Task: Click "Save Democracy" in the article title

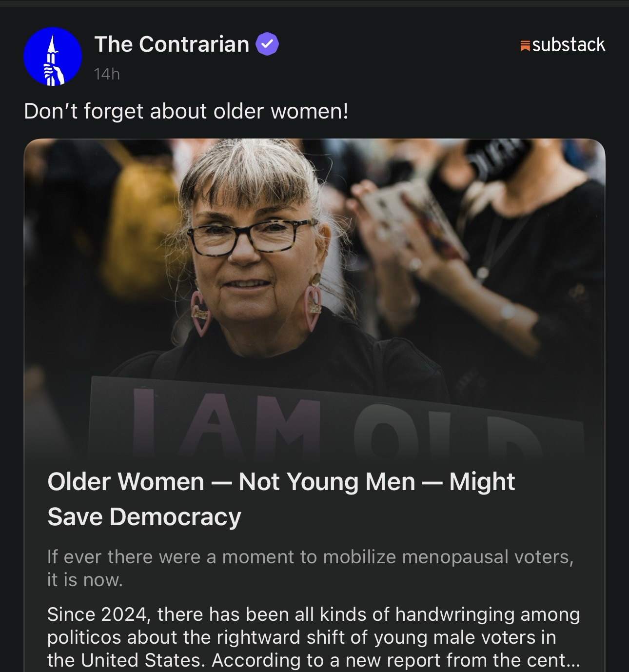Action: pos(144,516)
